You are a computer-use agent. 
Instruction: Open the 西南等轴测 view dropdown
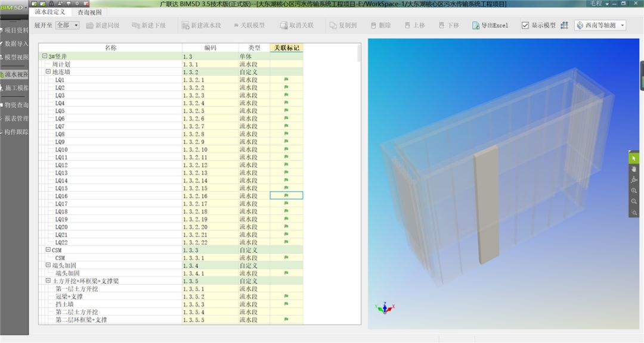click(x=600, y=26)
